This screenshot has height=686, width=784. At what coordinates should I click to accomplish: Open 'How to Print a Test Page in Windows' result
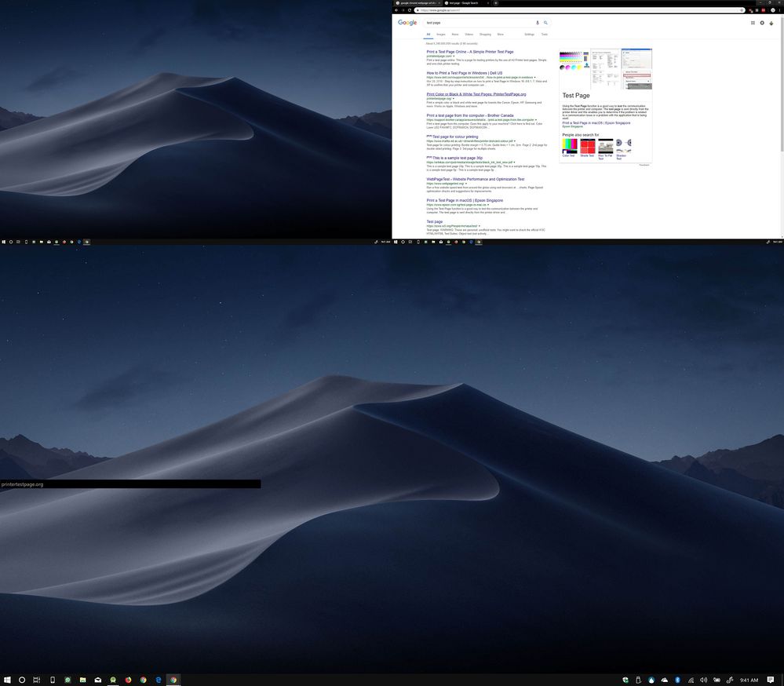coord(464,73)
